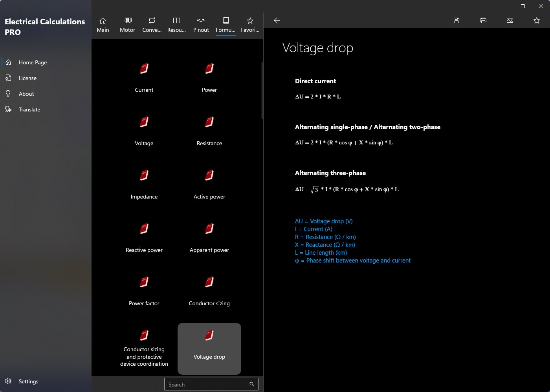The height and width of the screenshot is (392, 550).
Task: Click the 'Direct current' heading text
Action: (315, 81)
